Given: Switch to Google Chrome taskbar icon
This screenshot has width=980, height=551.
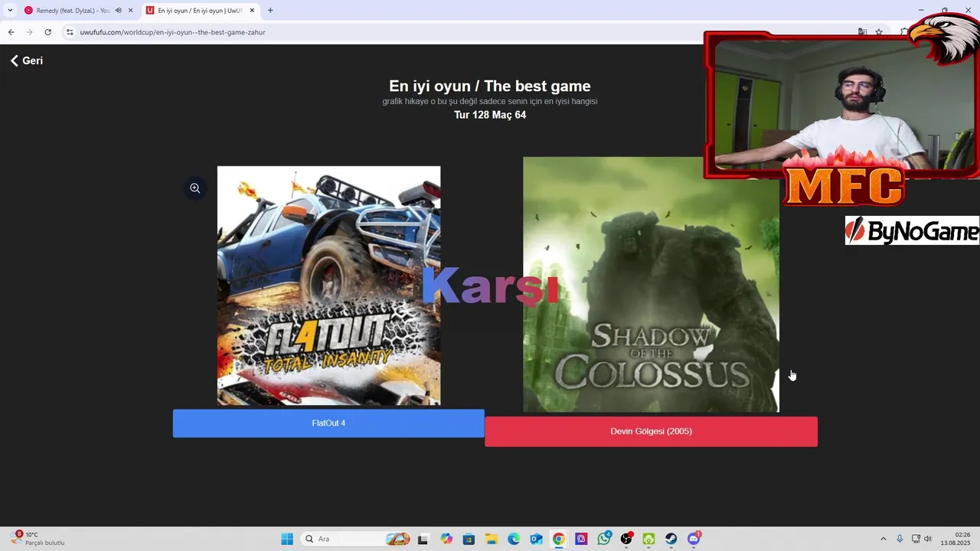Looking at the screenshot, I should (559, 539).
